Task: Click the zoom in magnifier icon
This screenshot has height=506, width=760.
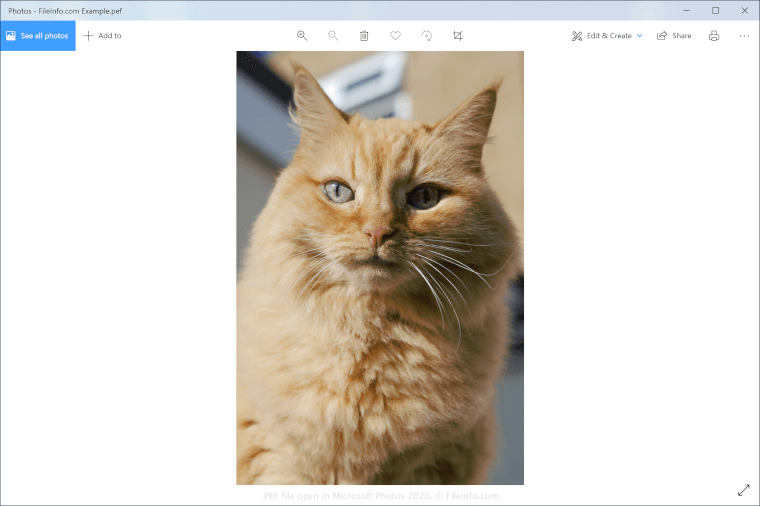Action: [302, 36]
